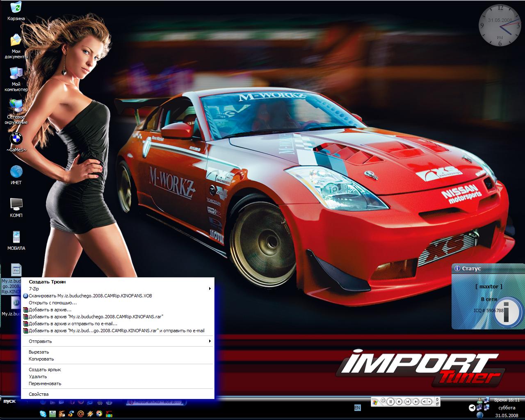
Task: Launch Windows Media Player from quick launch
Action: pos(99,414)
